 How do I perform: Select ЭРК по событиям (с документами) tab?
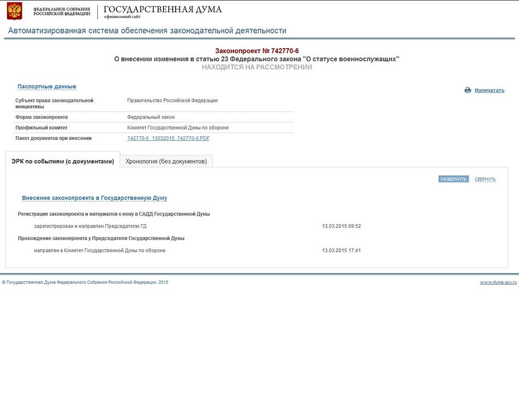[63, 161]
